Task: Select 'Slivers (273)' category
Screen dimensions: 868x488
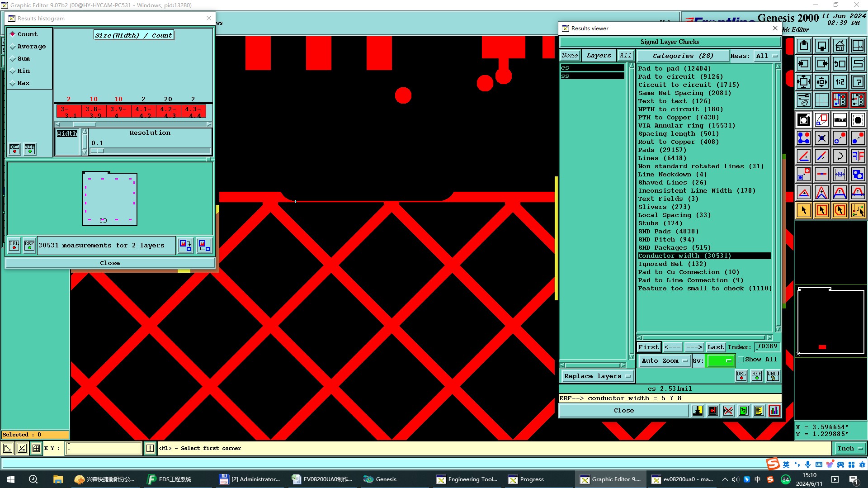Action: (x=664, y=207)
